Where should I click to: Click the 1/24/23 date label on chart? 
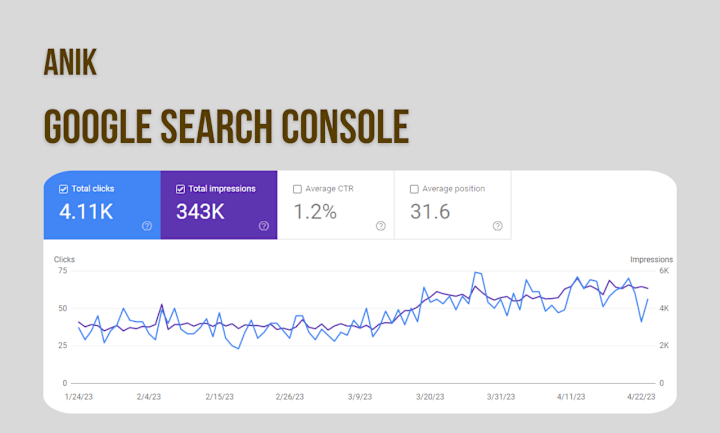point(79,397)
